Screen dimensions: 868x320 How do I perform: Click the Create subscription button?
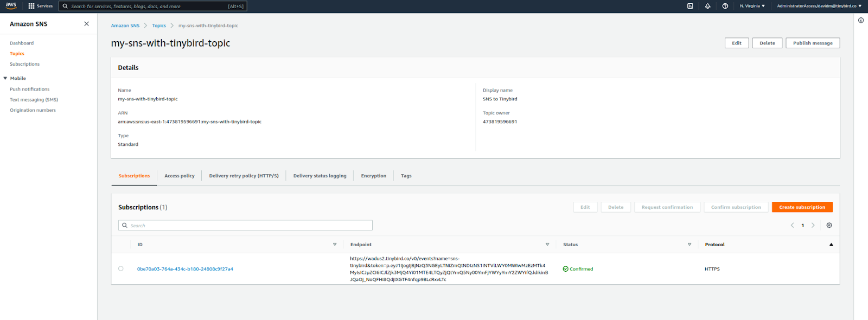click(802, 207)
